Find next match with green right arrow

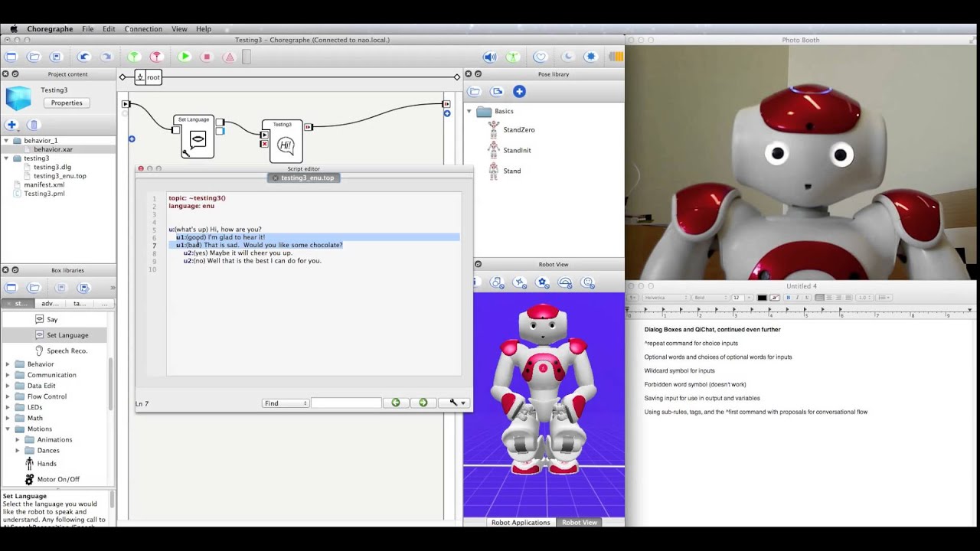[x=423, y=403]
